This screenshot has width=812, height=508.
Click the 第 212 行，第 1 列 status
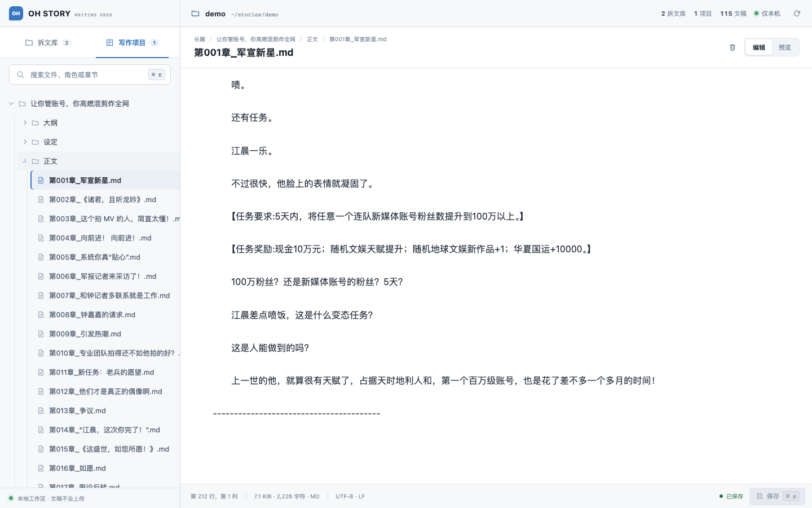click(214, 497)
